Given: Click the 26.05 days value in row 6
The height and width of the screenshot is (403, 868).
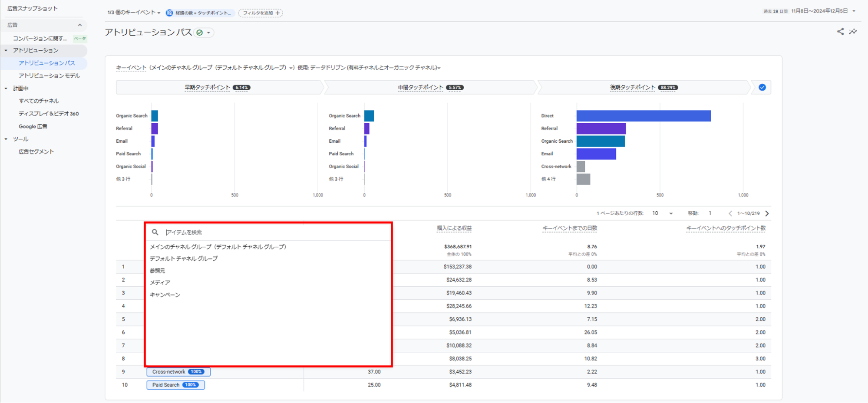Looking at the screenshot, I should point(591,333).
